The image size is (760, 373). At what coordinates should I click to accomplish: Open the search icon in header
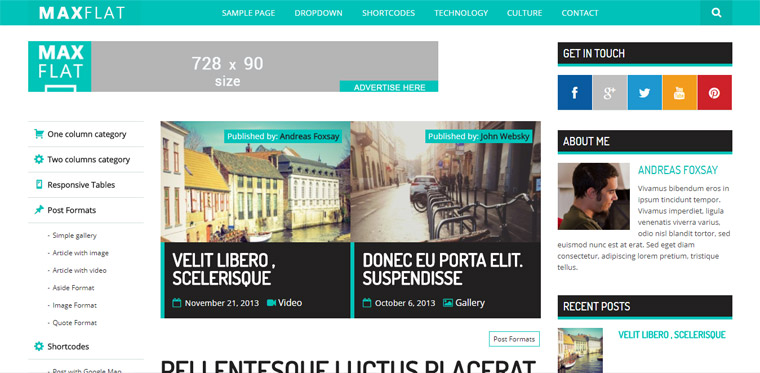click(x=716, y=13)
